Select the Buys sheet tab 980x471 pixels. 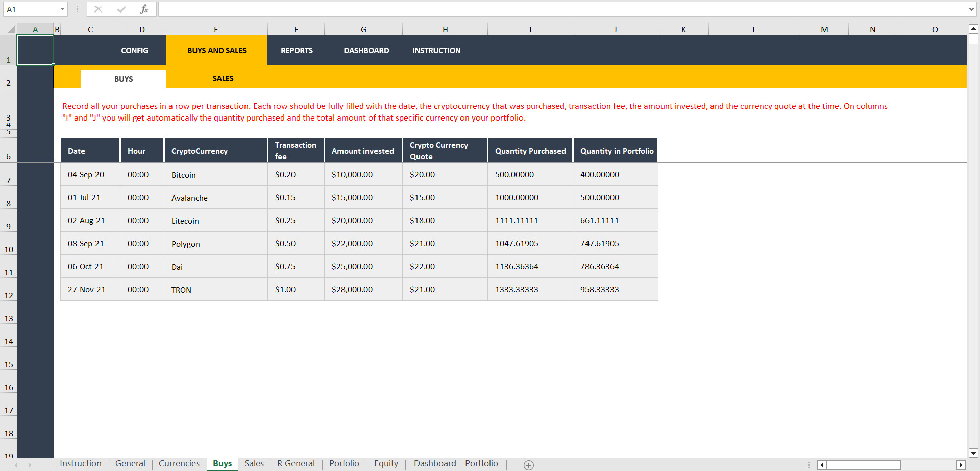[223, 464]
